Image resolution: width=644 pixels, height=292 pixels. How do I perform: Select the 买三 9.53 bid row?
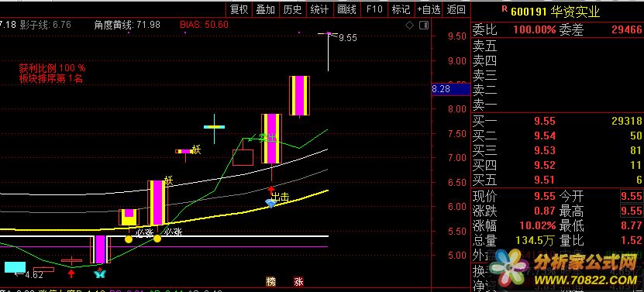click(557, 150)
